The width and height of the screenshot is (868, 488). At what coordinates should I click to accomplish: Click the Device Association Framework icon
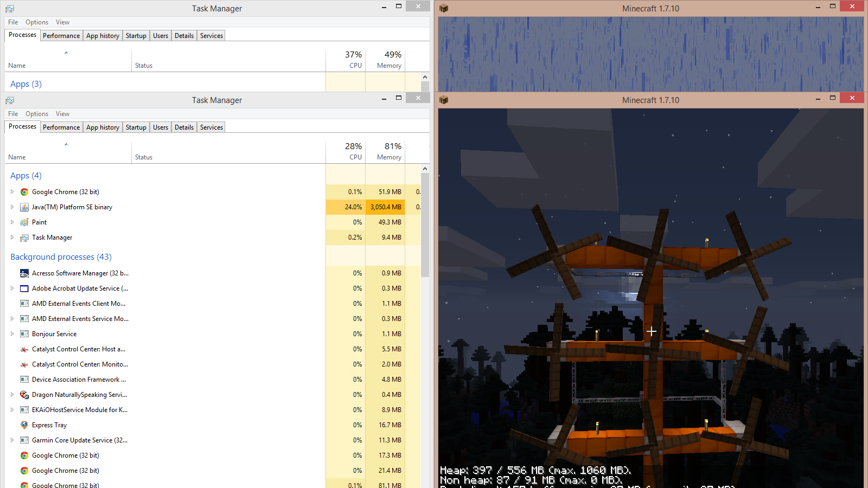coord(24,380)
